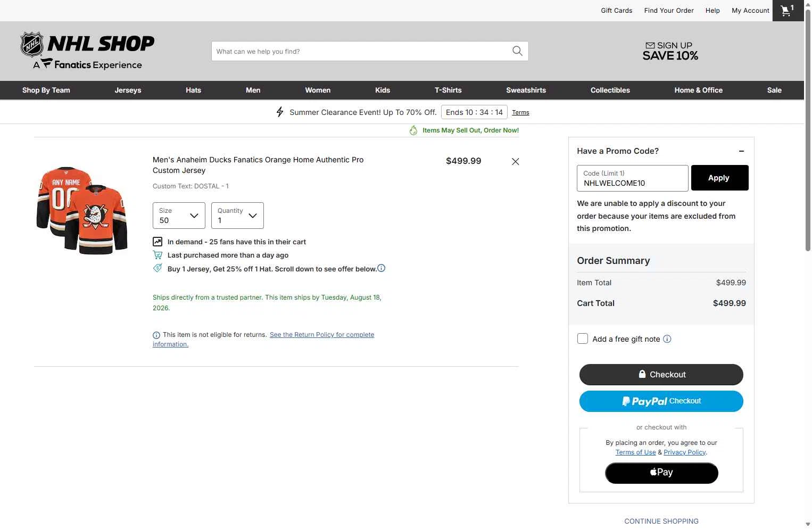Click the hat offer info icon
The image size is (812, 529).
click(x=382, y=268)
